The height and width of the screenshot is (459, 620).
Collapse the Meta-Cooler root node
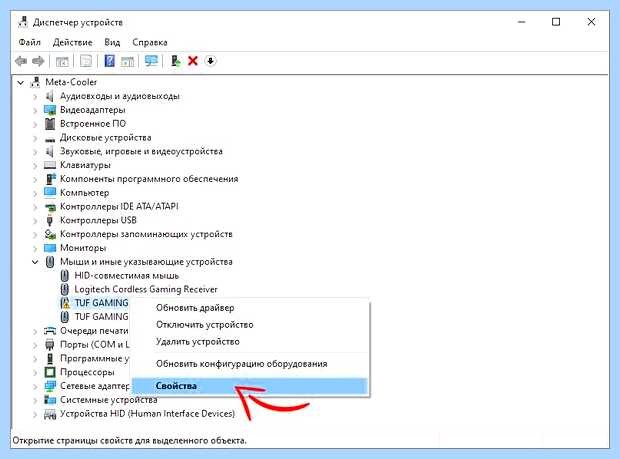coord(21,83)
